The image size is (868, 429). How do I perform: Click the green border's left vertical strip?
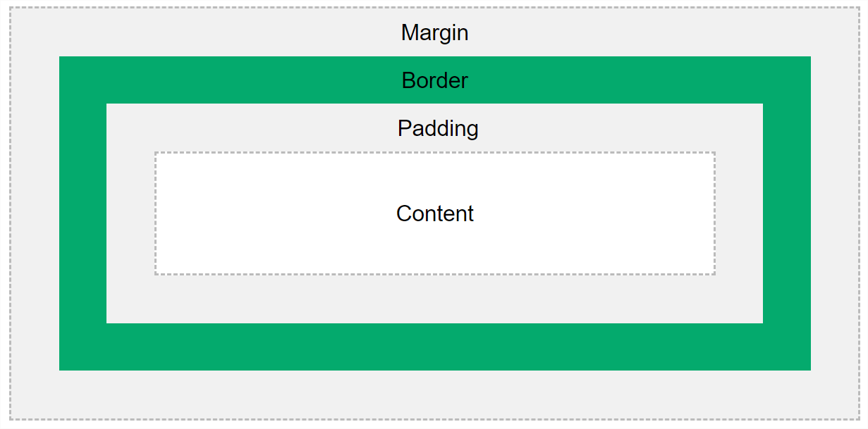tap(82, 213)
